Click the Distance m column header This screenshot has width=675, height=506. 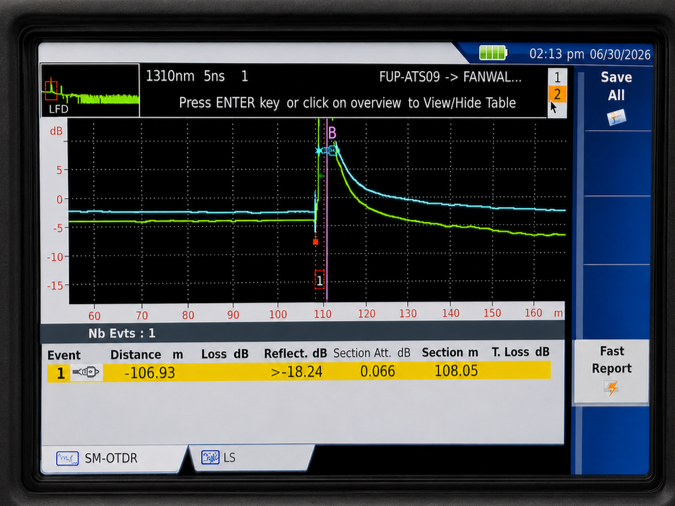point(147,355)
